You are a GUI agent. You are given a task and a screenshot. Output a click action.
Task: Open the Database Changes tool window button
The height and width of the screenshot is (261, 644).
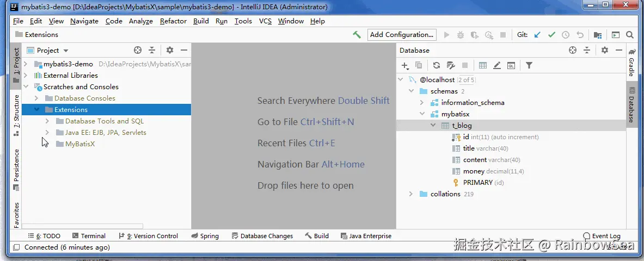(x=262, y=236)
